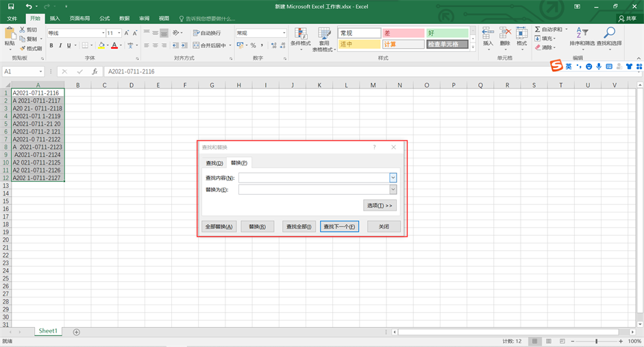Open 查找和选择 magnifier in ribbon
This screenshot has height=347, width=644.
tap(609, 33)
